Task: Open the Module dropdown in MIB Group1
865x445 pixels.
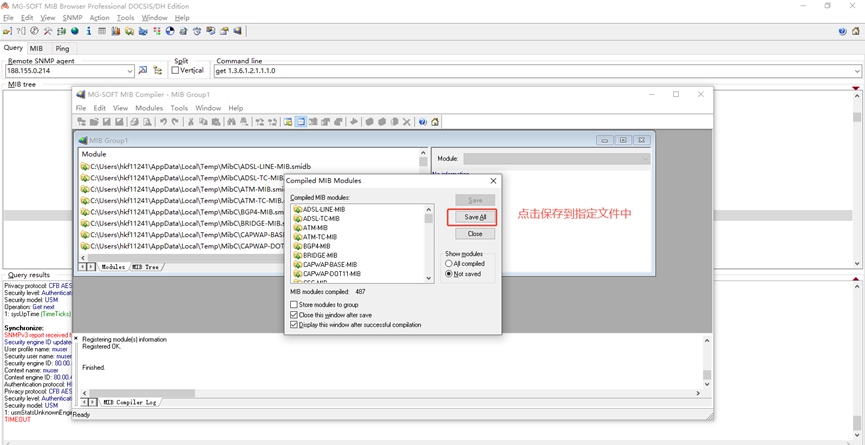Action: [x=645, y=159]
